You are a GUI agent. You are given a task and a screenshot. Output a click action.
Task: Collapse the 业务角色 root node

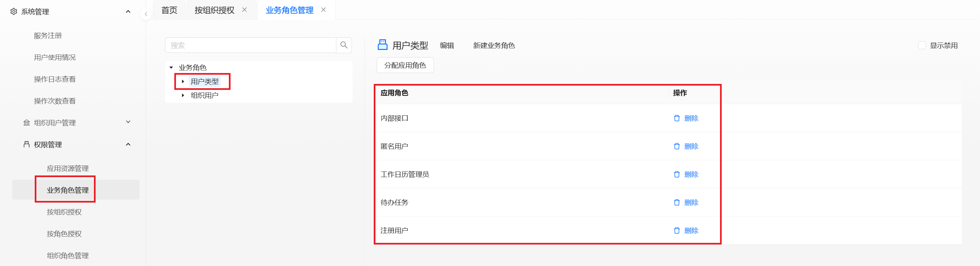point(171,68)
